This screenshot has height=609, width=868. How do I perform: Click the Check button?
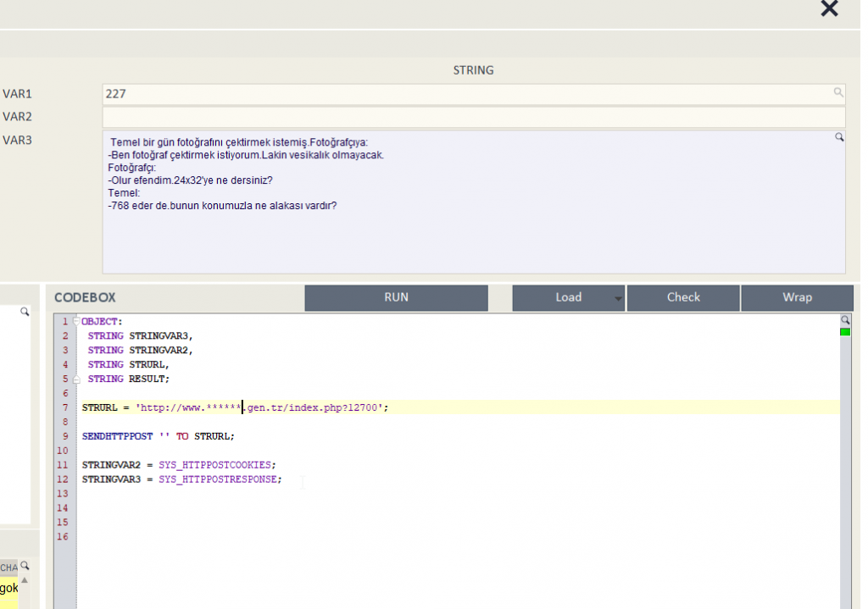[x=683, y=297]
